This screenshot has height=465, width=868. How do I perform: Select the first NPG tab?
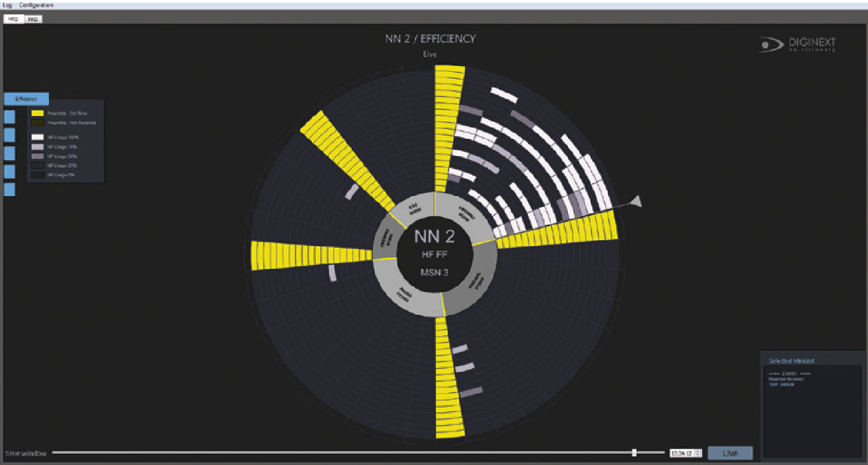tap(13, 19)
